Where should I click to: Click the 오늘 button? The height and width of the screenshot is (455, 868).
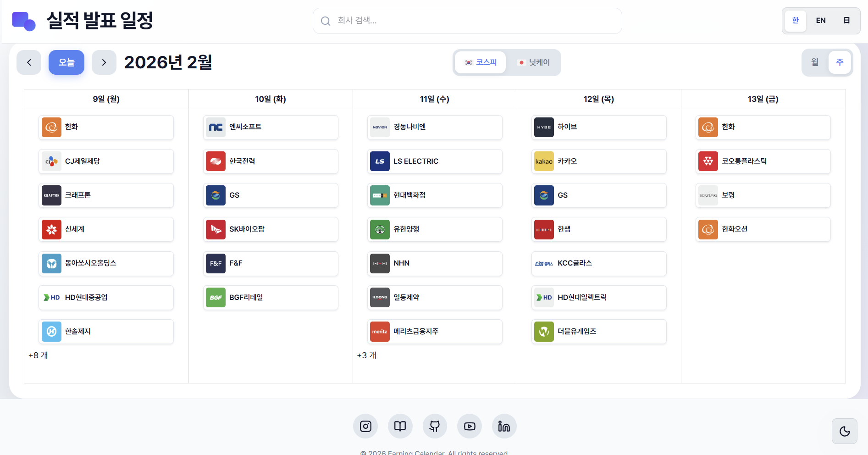pyautogui.click(x=66, y=62)
